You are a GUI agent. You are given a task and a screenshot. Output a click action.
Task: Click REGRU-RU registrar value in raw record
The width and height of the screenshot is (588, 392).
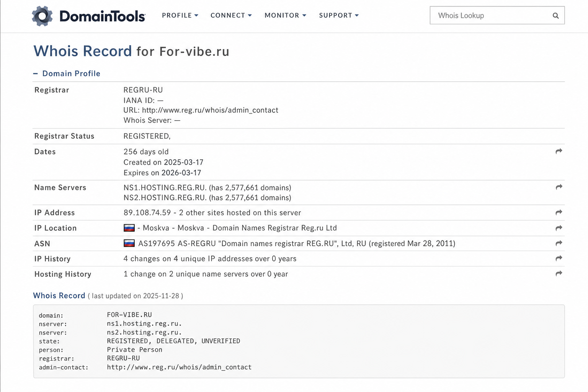click(123, 358)
